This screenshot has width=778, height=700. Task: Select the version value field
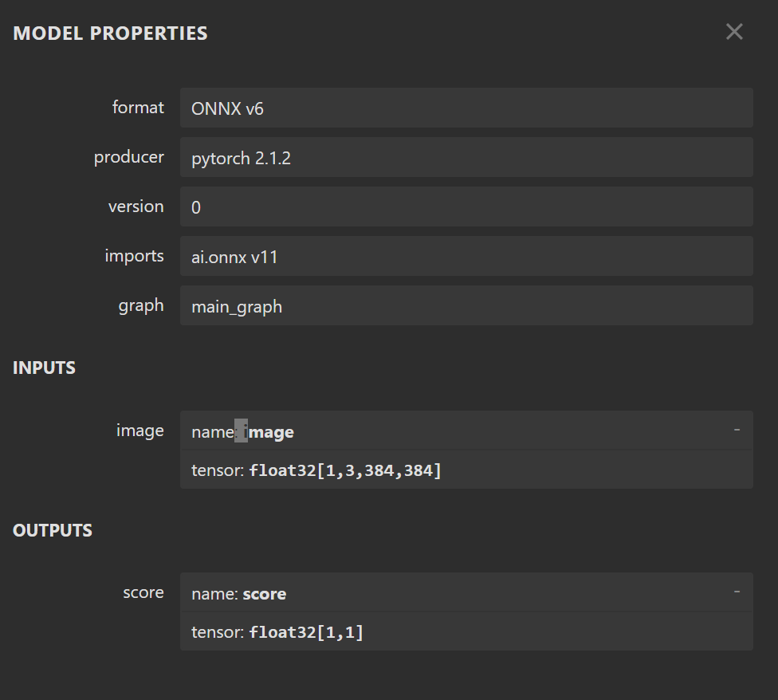coord(466,206)
